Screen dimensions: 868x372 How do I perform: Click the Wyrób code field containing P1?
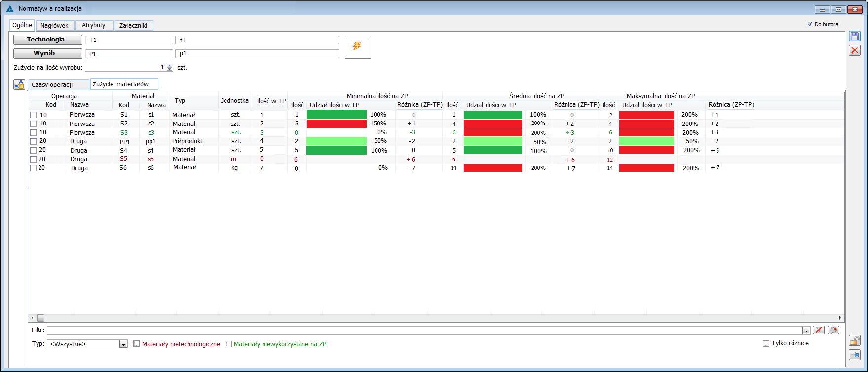click(x=129, y=54)
